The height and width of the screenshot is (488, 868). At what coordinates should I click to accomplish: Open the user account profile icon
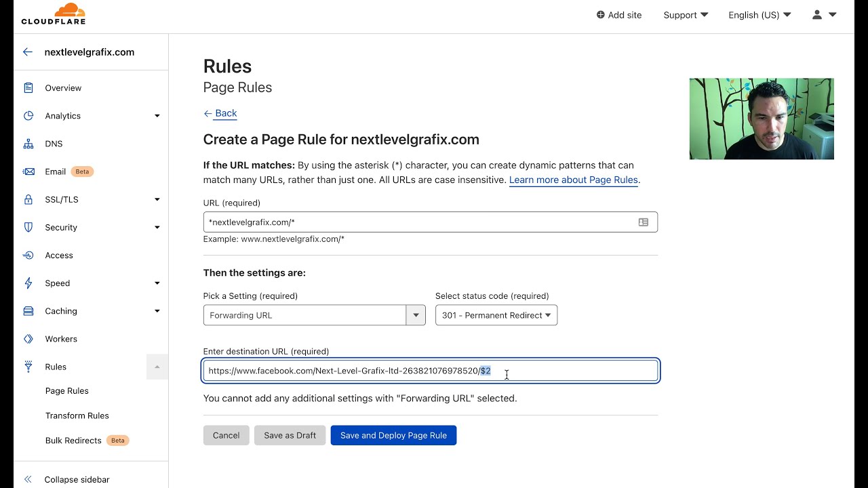(x=817, y=14)
